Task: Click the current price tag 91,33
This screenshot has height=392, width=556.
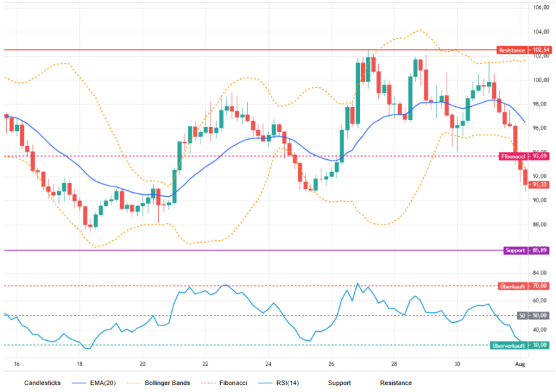Action: coord(540,185)
